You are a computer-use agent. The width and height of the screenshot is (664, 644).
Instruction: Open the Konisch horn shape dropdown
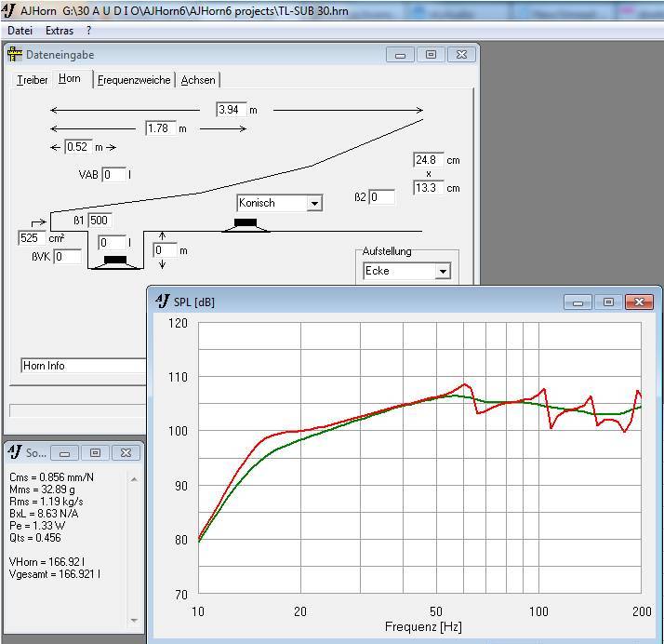pyautogui.click(x=314, y=204)
